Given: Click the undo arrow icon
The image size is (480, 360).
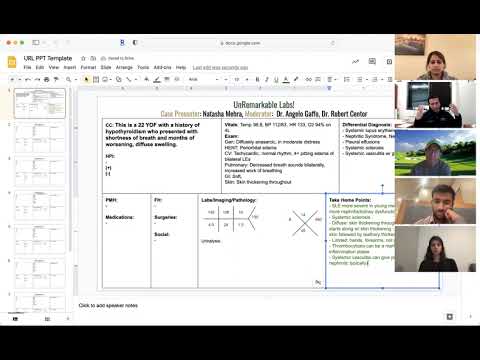Looking at the screenshot, I should click(28, 79).
